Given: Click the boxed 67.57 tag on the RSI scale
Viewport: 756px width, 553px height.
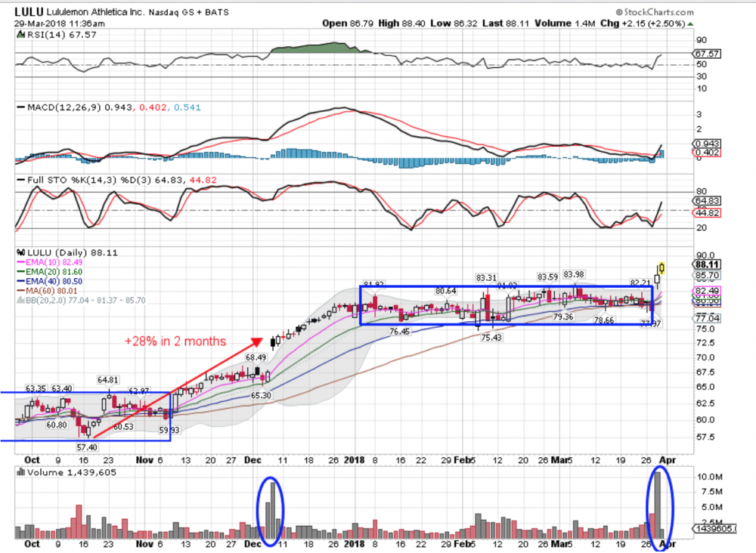Looking at the screenshot, I should click(x=707, y=54).
